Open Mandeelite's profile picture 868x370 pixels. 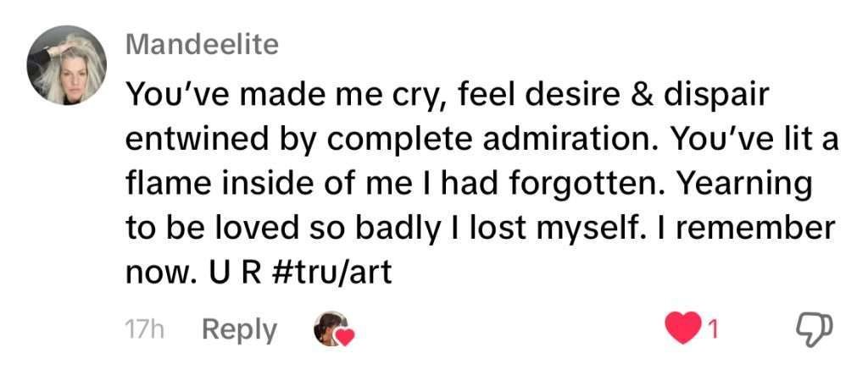point(66,66)
